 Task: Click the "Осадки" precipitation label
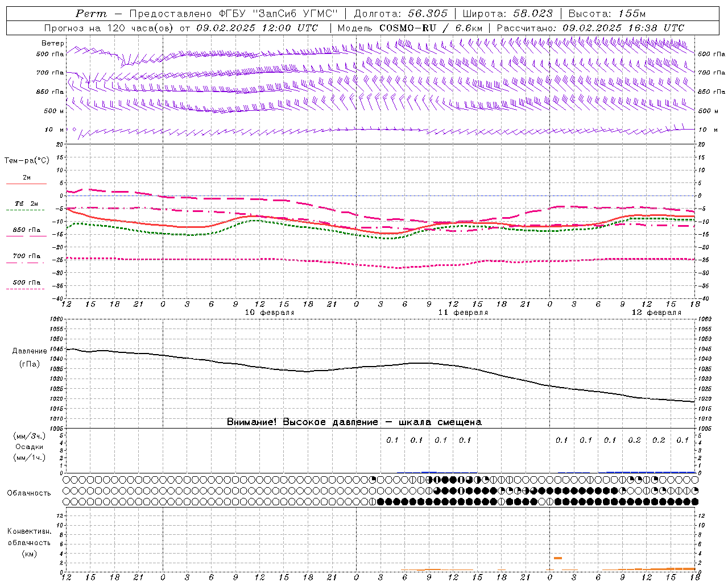click(30, 447)
